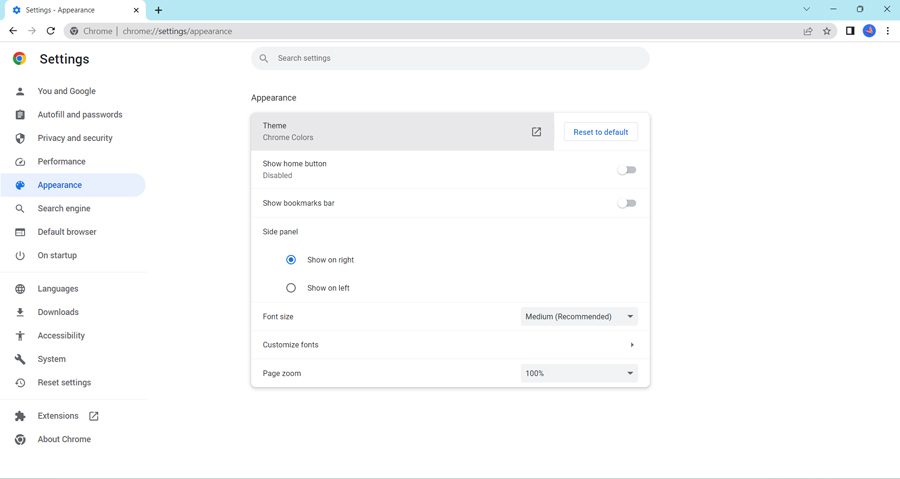
Task: Open the Extensions link in sidebar
Action: click(58, 416)
